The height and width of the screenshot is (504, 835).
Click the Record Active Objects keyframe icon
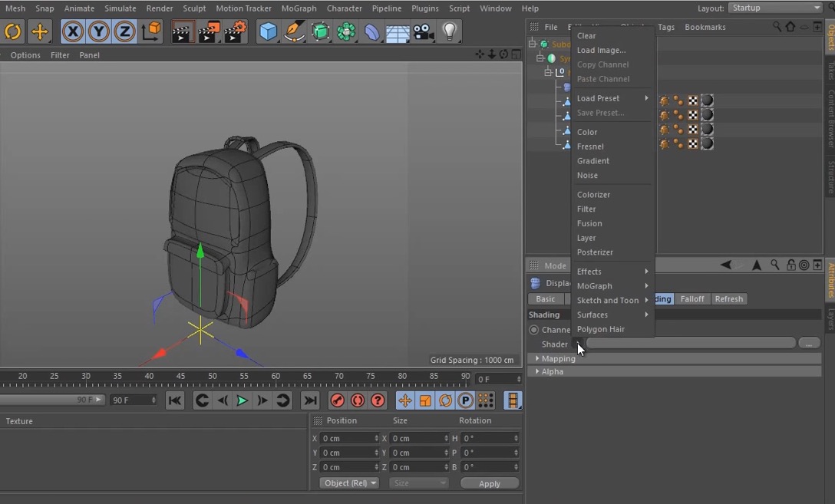[337, 400]
